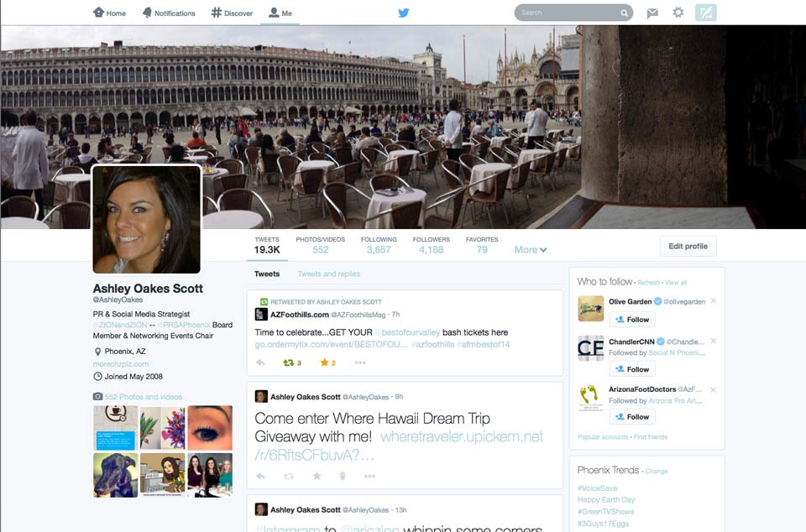Open the Discover section
This screenshot has height=532, width=806.
point(232,13)
